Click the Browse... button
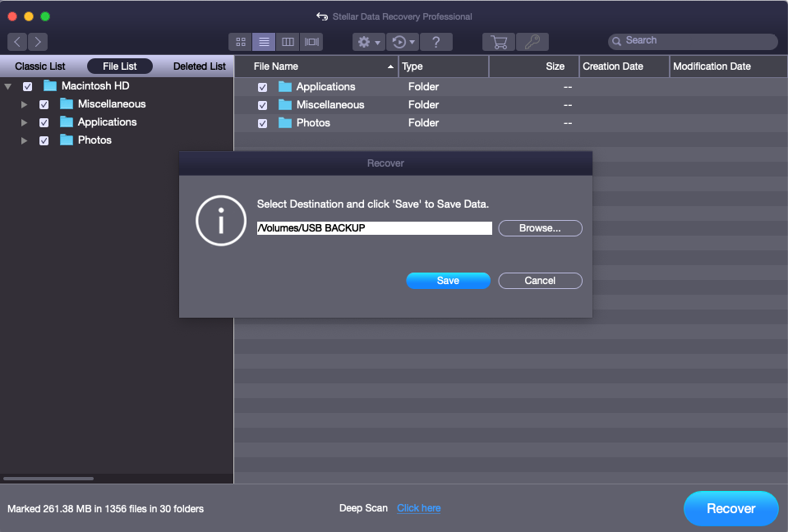 540,228
